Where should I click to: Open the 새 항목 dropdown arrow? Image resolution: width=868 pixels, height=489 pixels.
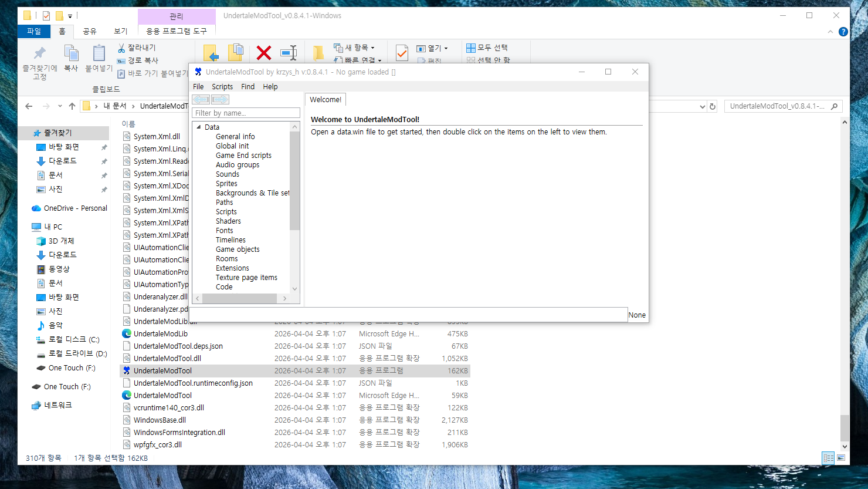coord(372,47)
